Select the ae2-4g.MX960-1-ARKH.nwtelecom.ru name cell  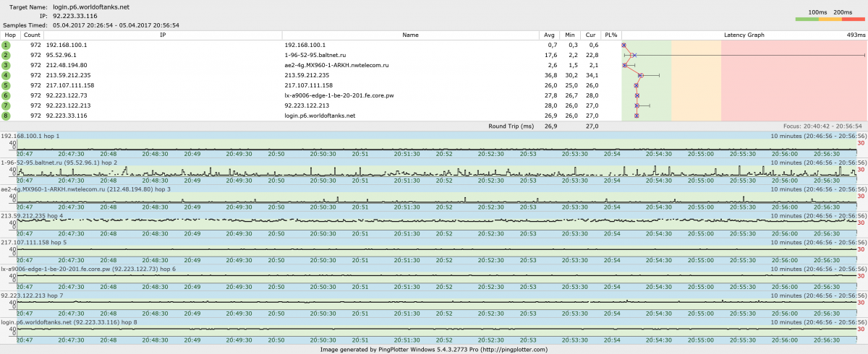tap(336, 65)
